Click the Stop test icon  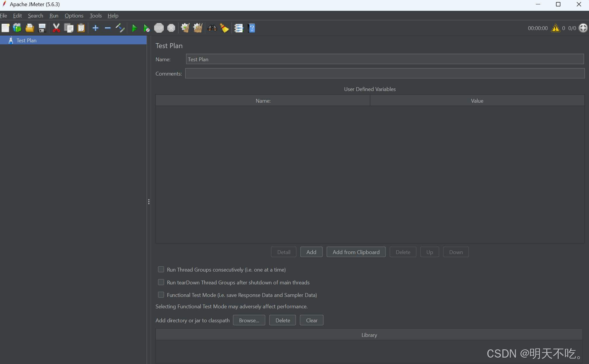point(159,28)
